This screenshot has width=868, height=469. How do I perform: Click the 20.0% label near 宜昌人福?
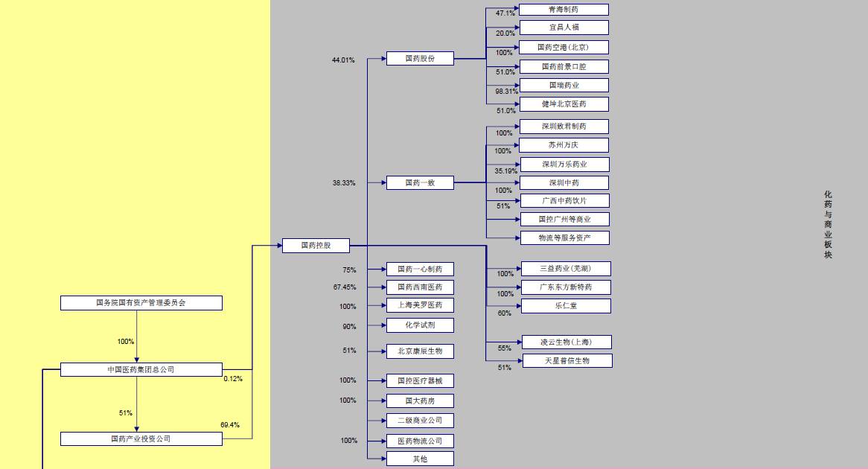click(505, 33)
